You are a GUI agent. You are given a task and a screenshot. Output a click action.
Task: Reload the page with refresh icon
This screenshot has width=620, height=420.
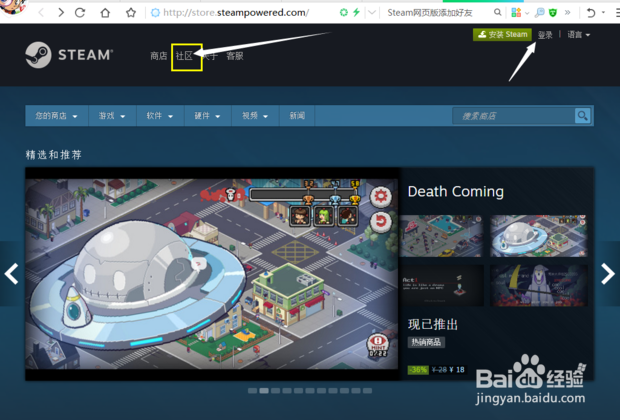[x=80, y=13]
